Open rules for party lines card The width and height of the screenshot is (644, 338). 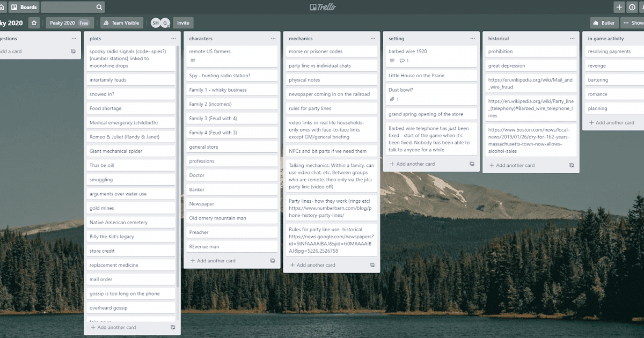332,108
